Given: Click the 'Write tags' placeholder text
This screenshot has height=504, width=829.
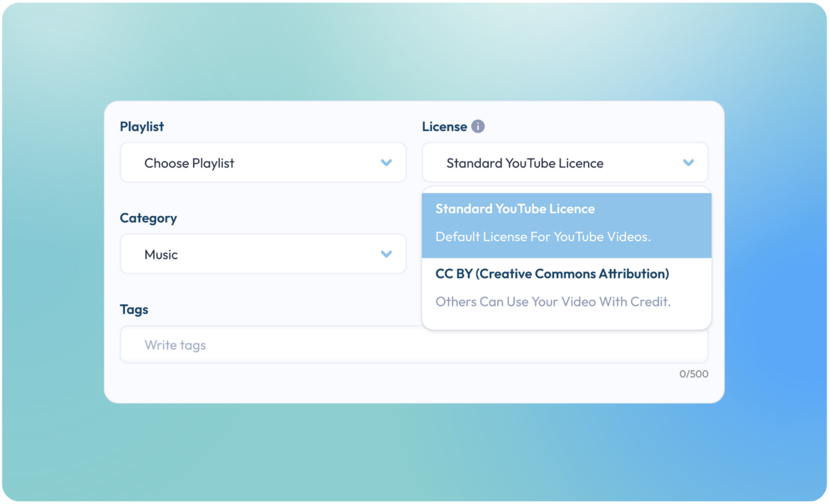Looking at the screenshot, I should [x=175, y=345].
